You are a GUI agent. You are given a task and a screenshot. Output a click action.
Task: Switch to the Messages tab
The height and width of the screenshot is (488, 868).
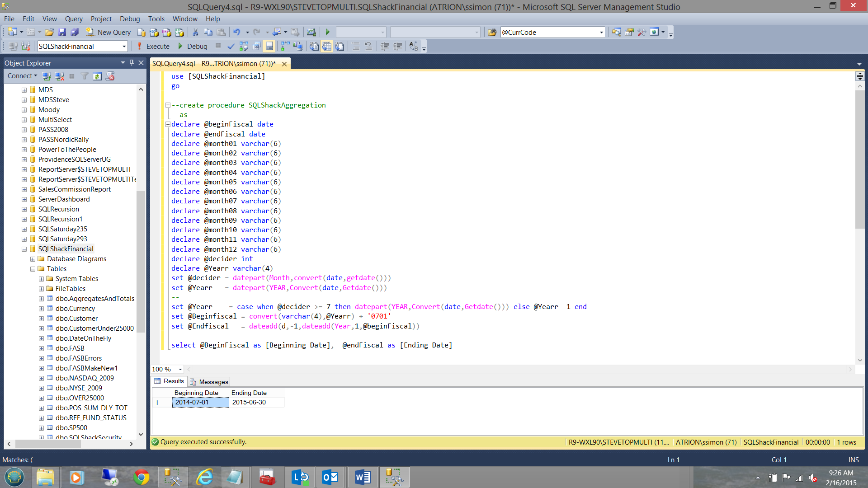[209, 382]
